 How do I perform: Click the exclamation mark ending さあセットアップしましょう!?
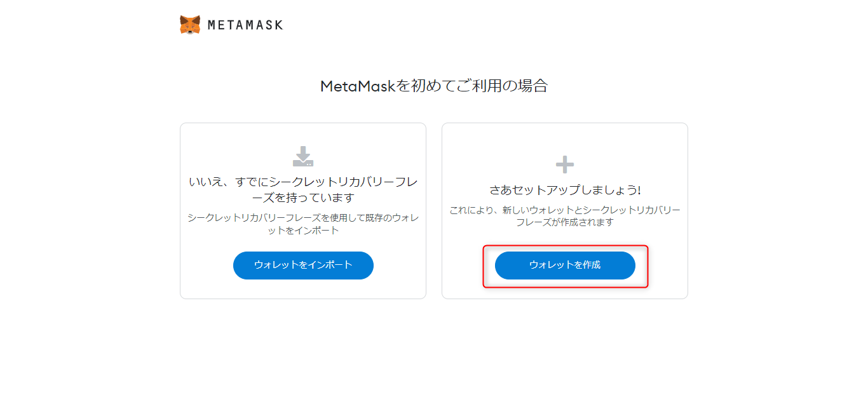pos(639,190)
